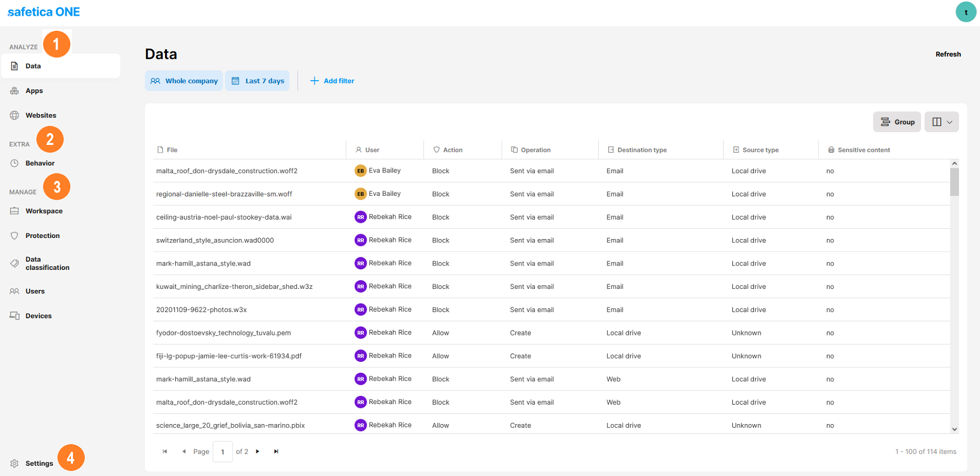This screenshot has height=476, width=980.
Task: Click the Last 7 days filter chip
Action: 257,81
